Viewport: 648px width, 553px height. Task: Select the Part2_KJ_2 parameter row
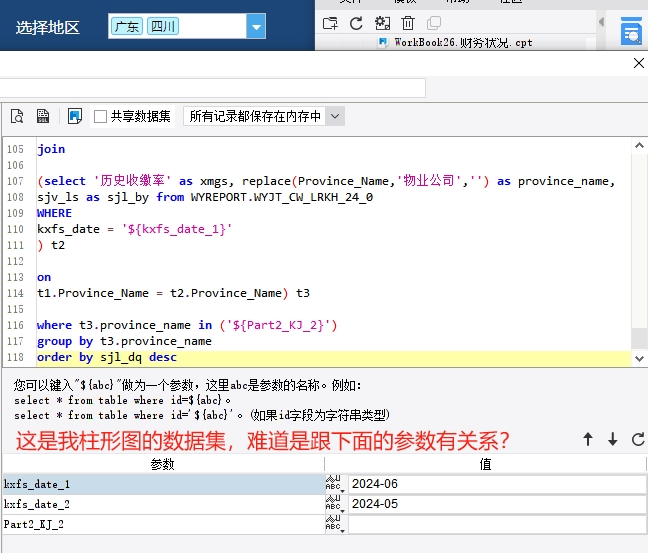click(x=163, y=524)
